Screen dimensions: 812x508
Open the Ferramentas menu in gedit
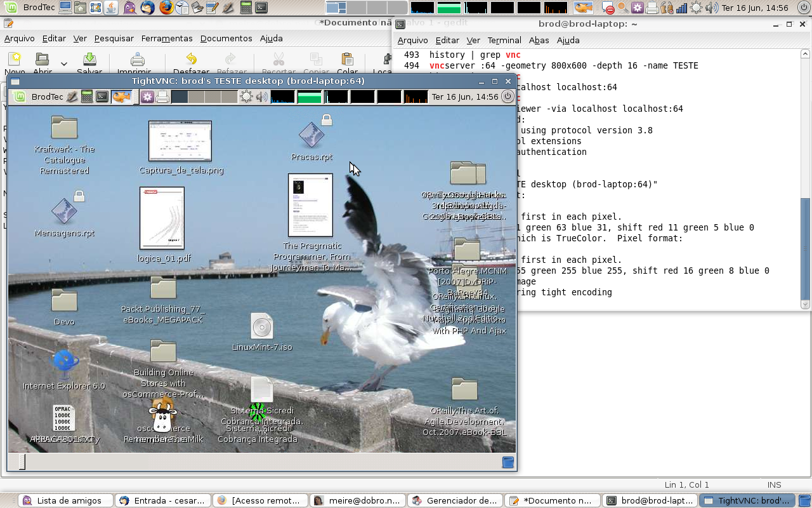pyautogui.click(x=167, y=38)
